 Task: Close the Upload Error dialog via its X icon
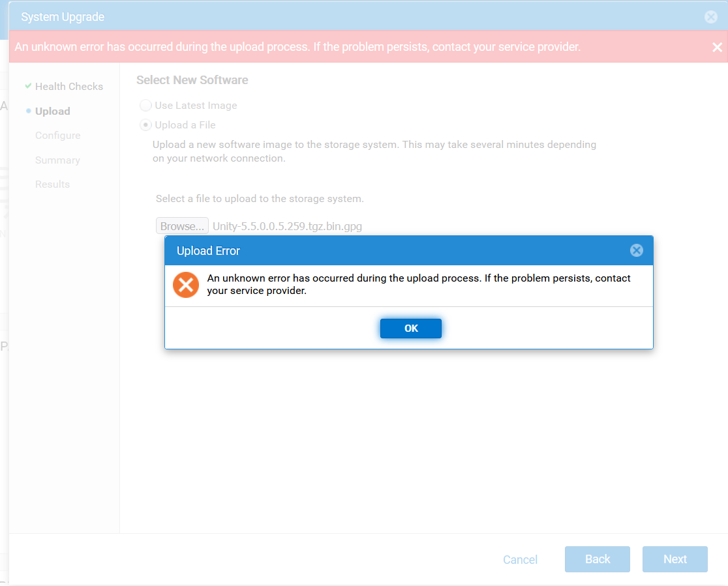coord(636,250)
